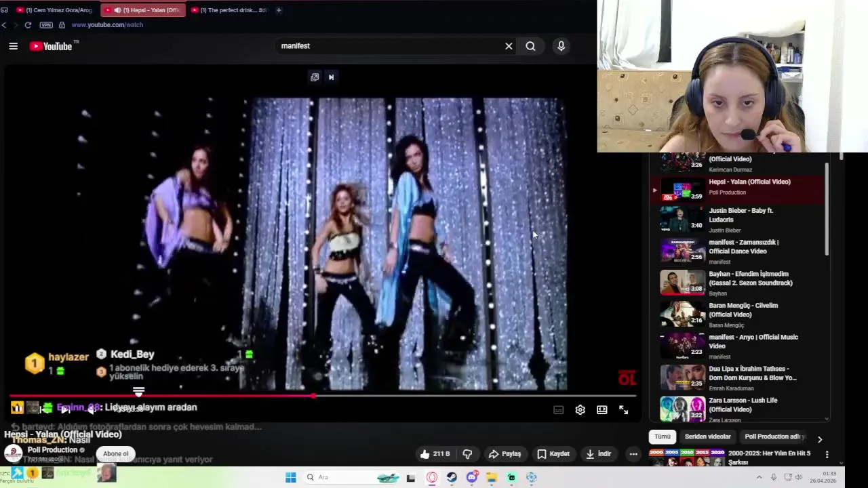The width and height of the screenshot is (868, 488).
Task: Start voice search with the microphone icon
Action: (x=561, y=46)
